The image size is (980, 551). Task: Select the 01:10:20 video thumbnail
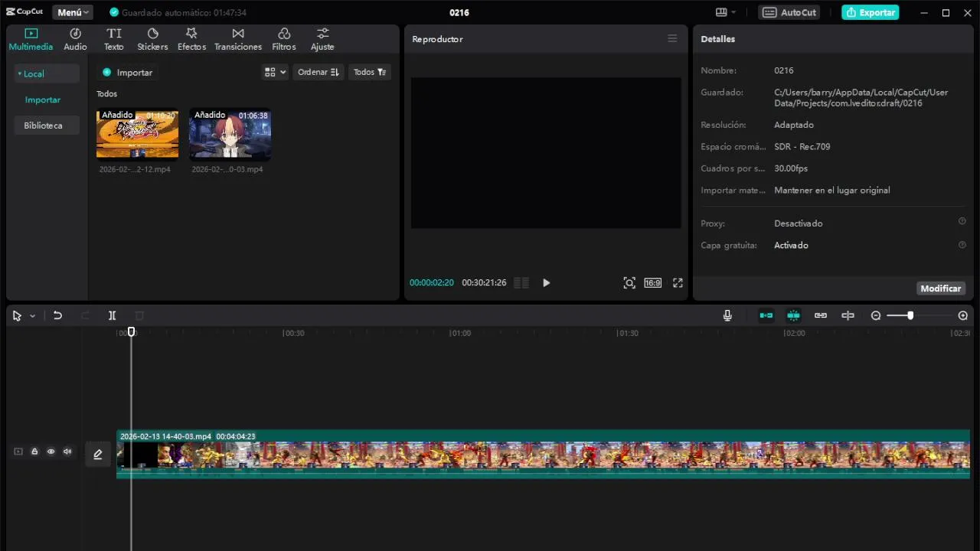[137, 134]
